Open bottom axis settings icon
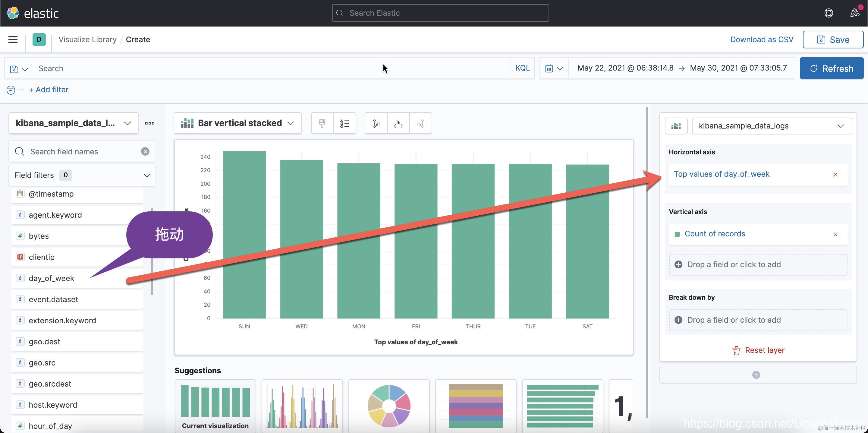Image resolution: width=868 pixels, height=433 pixels. tap(398, 123)
